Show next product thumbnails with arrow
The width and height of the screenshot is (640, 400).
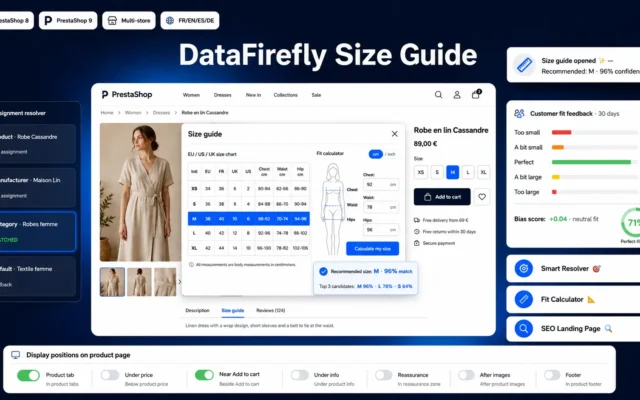pos(179,282)
